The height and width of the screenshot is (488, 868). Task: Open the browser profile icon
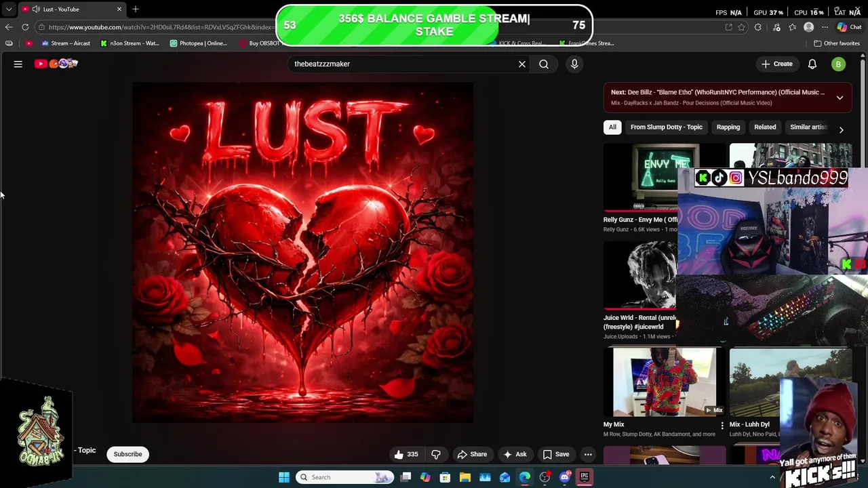pos(808,27)
